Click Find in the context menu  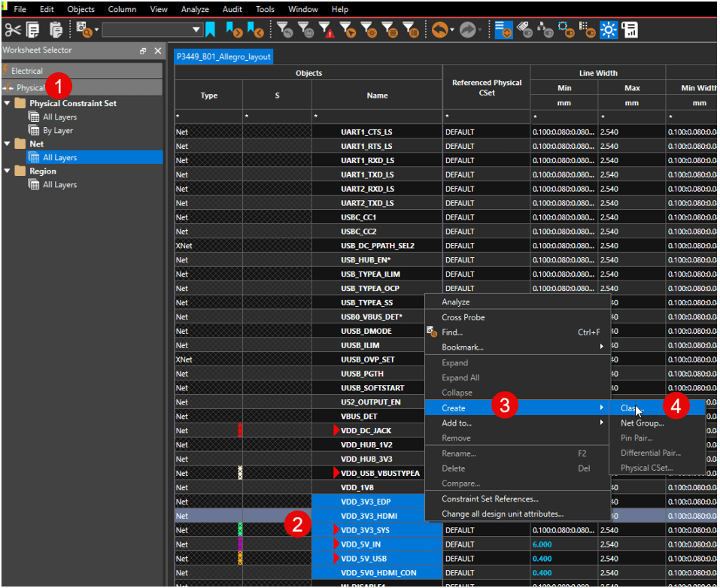coord(517,332)
